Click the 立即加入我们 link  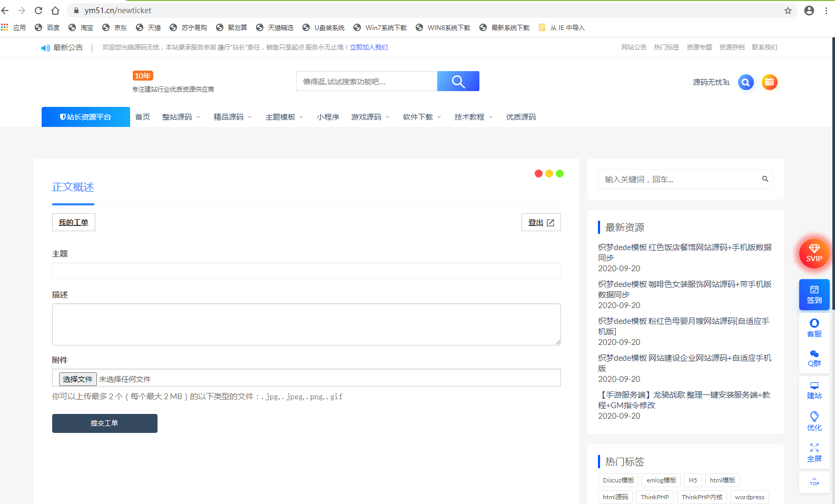[x=369, y=47]
